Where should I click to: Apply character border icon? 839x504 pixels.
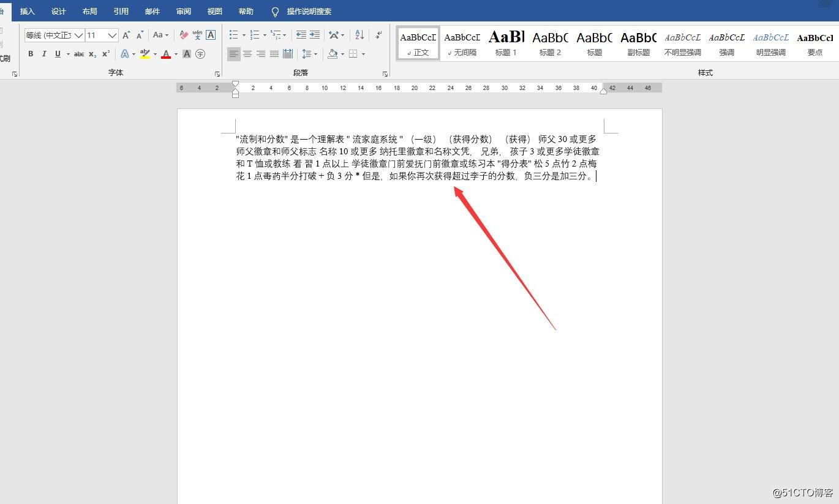(211, 35)
